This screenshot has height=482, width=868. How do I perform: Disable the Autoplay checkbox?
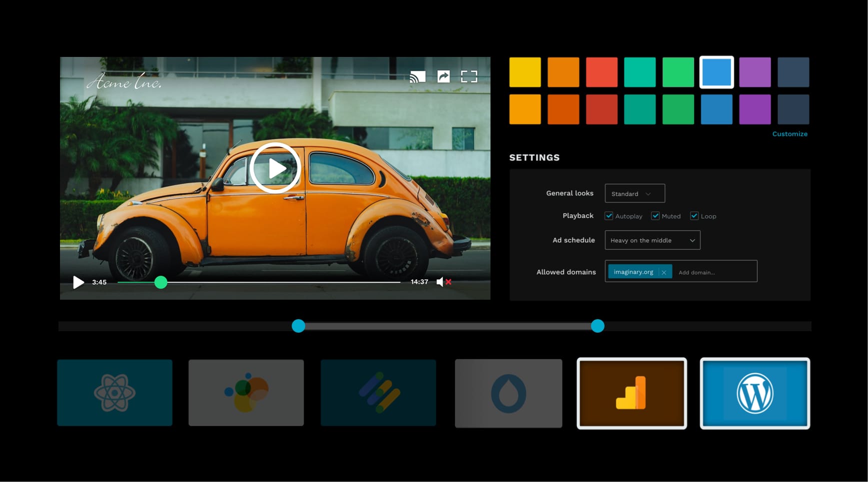[608, 216]
